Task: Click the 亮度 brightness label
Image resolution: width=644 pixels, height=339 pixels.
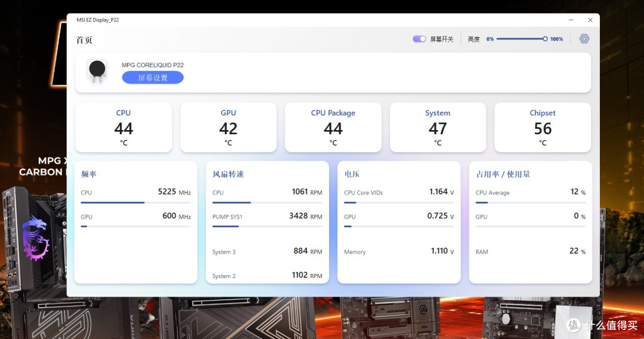Action: click(473, 39)
